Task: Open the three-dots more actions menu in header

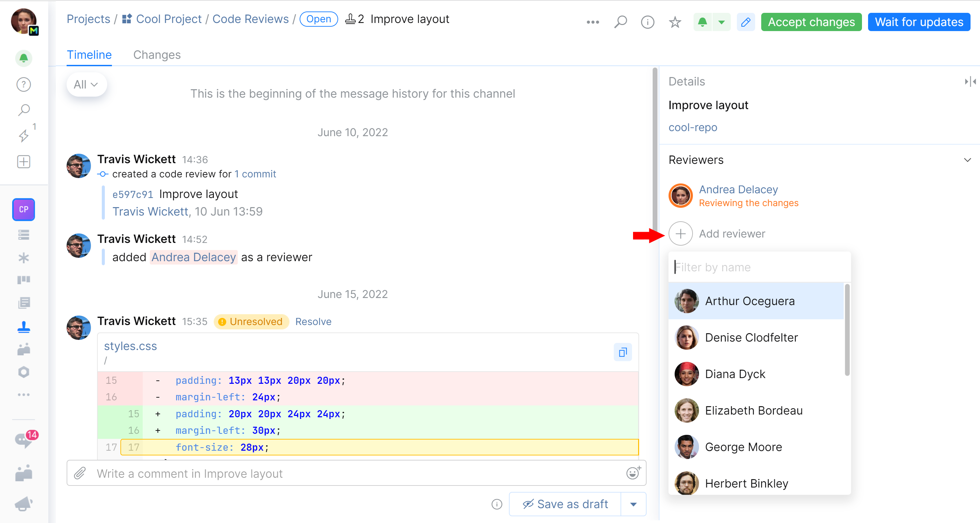Action: tap(592, 22)
